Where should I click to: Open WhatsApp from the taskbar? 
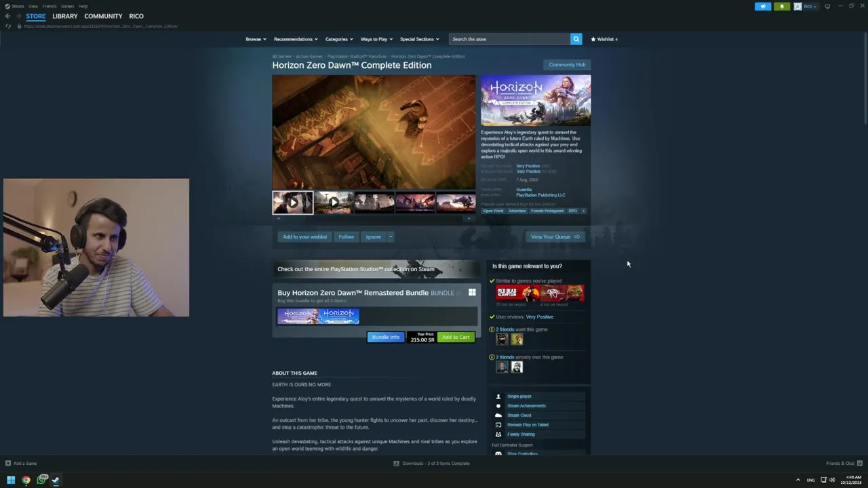pyautogui.click(x=41, y=480)
